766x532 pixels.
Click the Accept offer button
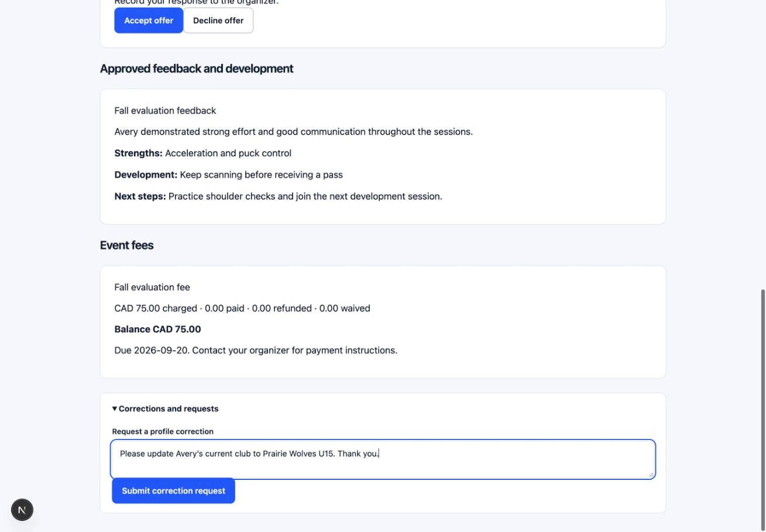point(149,20)
